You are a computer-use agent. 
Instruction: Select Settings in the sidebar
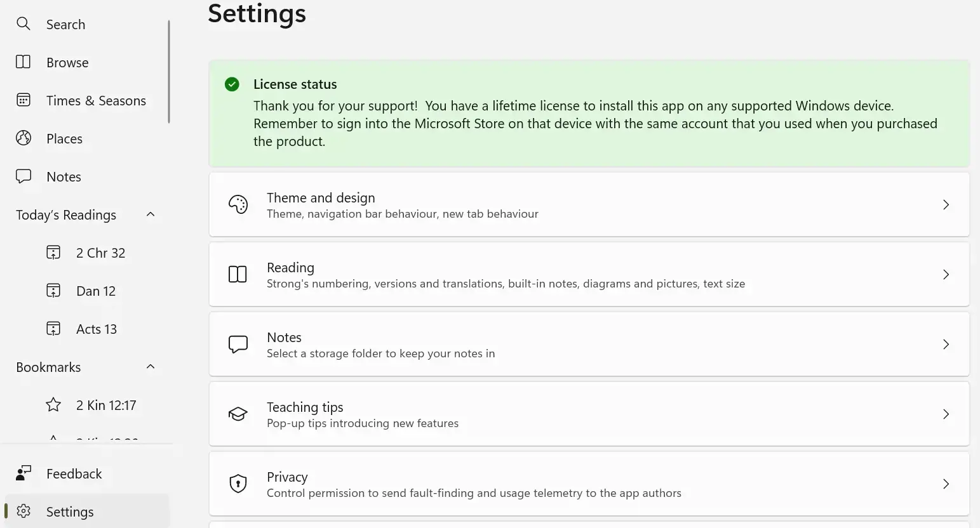pos(69,511)
